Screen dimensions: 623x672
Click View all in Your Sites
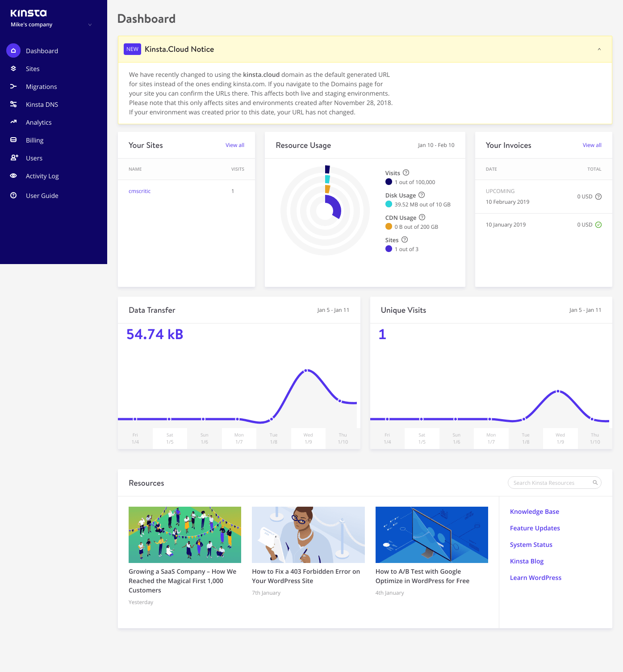[235, 145]
